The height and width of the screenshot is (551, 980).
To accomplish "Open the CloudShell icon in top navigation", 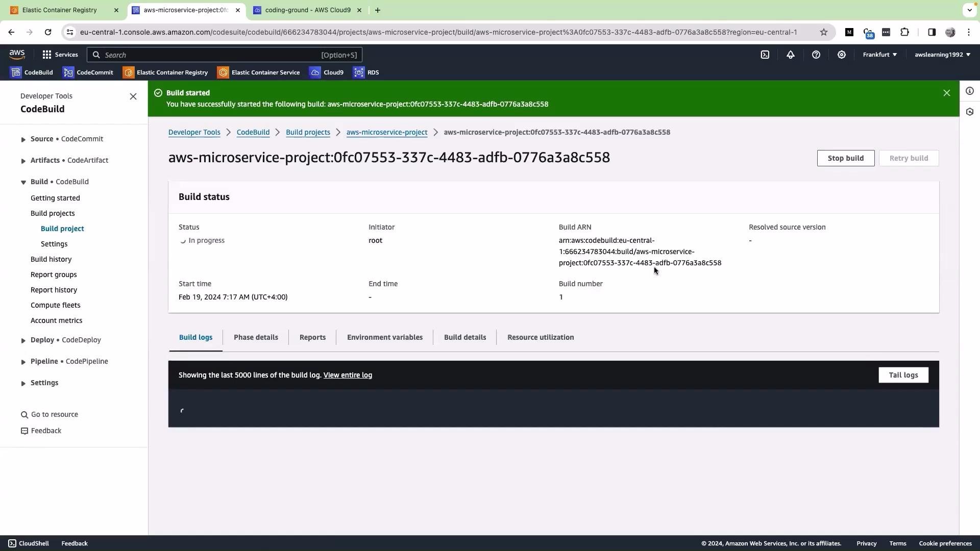I will [x=765, y=55].
